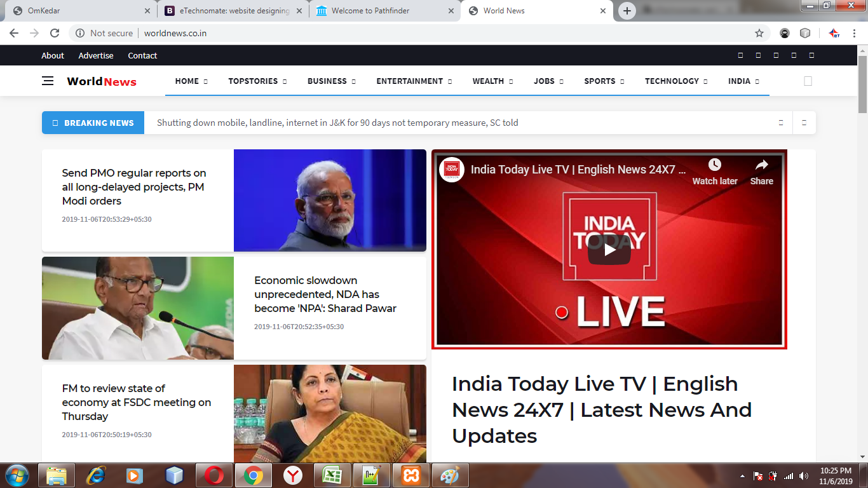Open Excel from the taskbar
This screenshot has height=488, width=868.
(x=332, y=475)
